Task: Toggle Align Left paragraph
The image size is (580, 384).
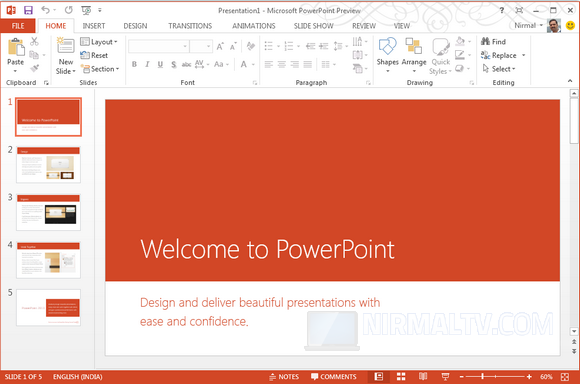Action: [269, 64]
